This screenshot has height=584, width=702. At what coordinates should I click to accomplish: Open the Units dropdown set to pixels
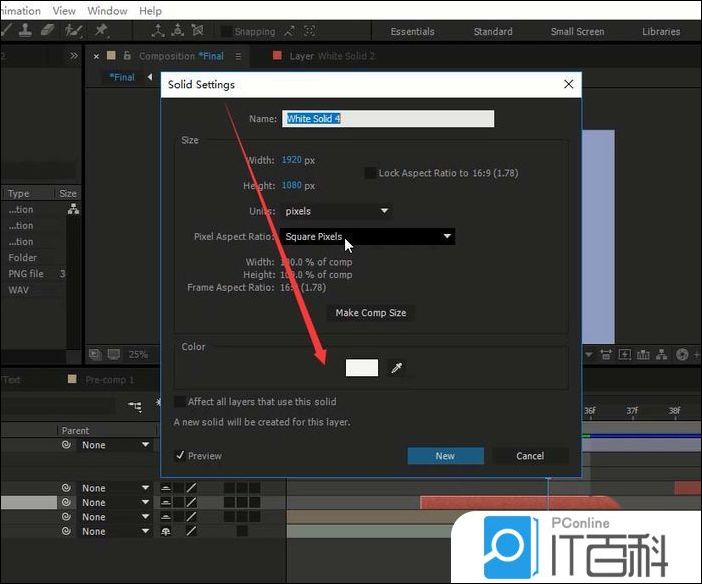[x=336, y=211]
